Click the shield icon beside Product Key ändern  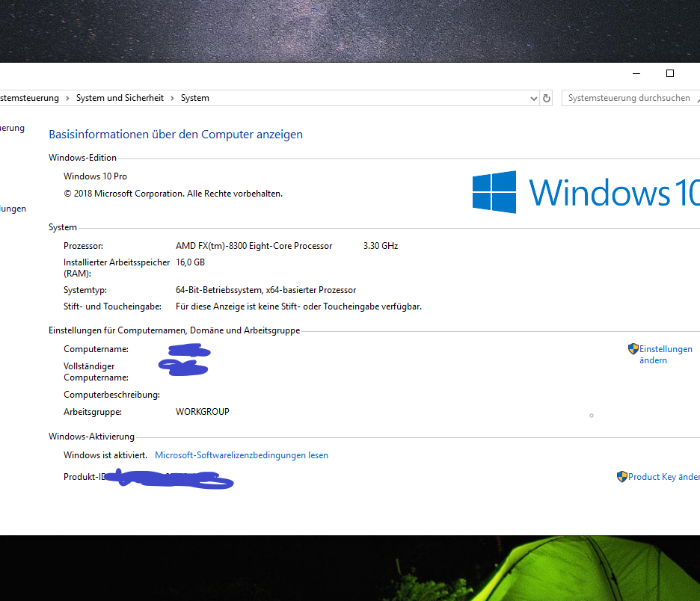621,477
